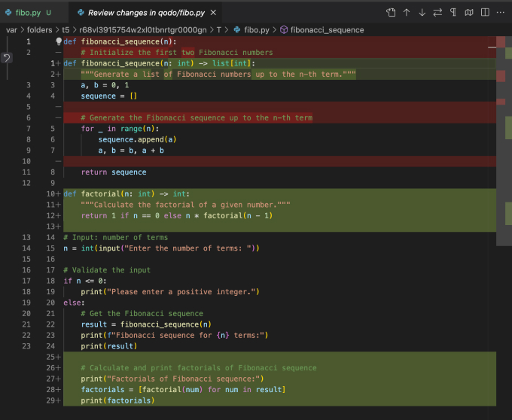Image resolution: width=512 pixels, height=420 pixels.
Task: Click the line with 'Fibonacci sequence for {n} terms:'
Action: point(175,335)
